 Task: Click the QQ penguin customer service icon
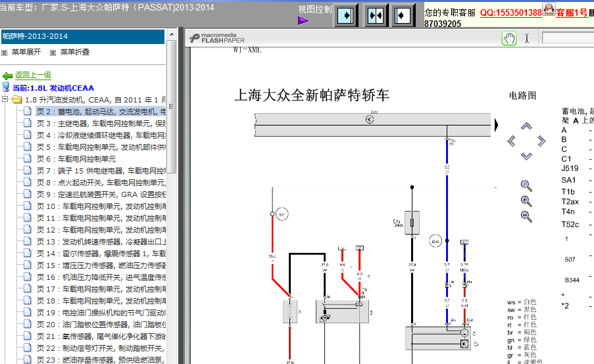click(x=549, y=9)
